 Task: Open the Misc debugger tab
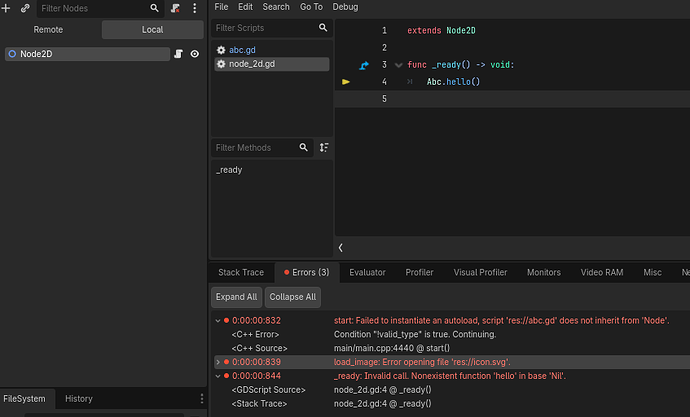point(652,272)
